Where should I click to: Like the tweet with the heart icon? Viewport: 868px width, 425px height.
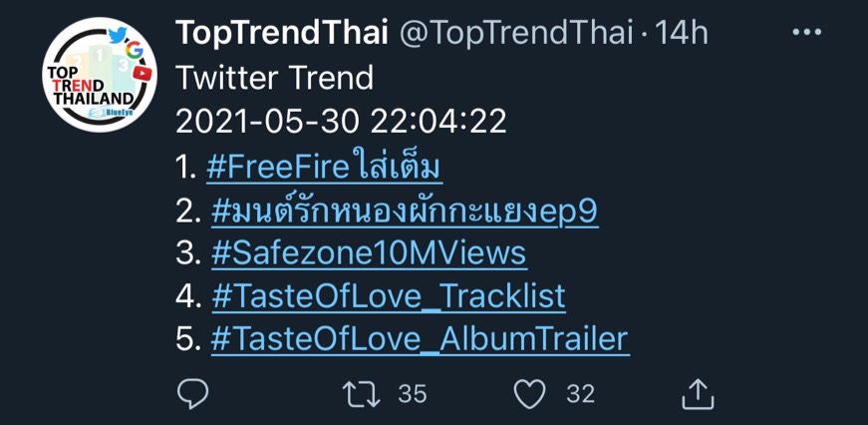pyautogui.click(x=530, y=394)
